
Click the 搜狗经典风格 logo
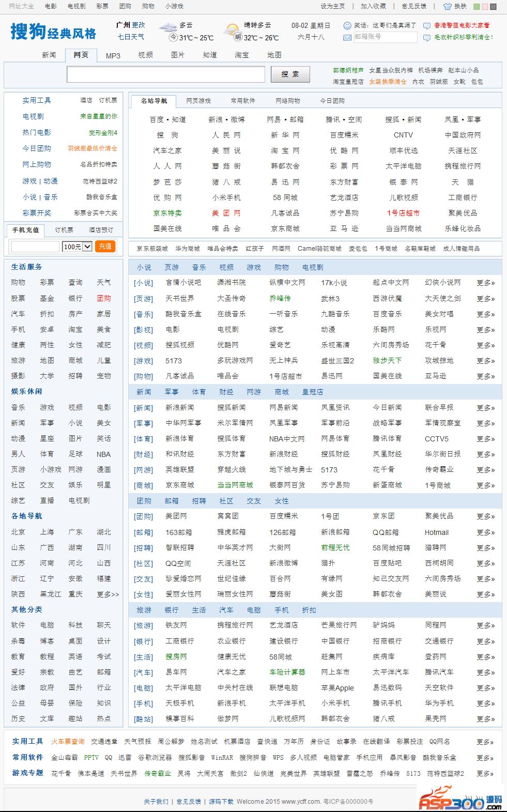point(53,32)
